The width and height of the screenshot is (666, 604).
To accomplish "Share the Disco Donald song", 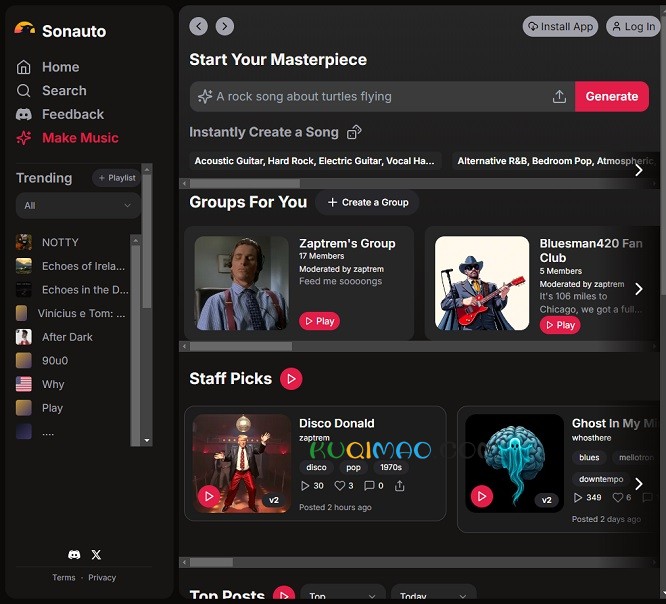I will tap(399, 485).
